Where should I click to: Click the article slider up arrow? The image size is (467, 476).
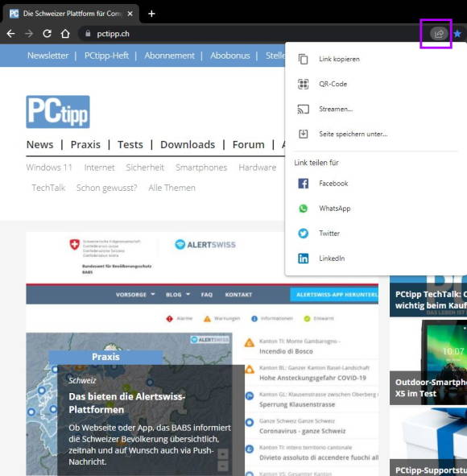tap(223, 454)
